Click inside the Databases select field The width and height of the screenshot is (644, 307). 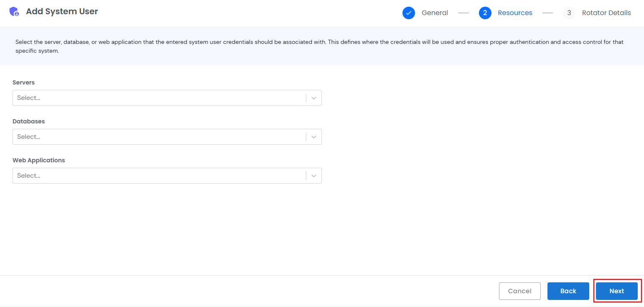(x=159, y=136)
